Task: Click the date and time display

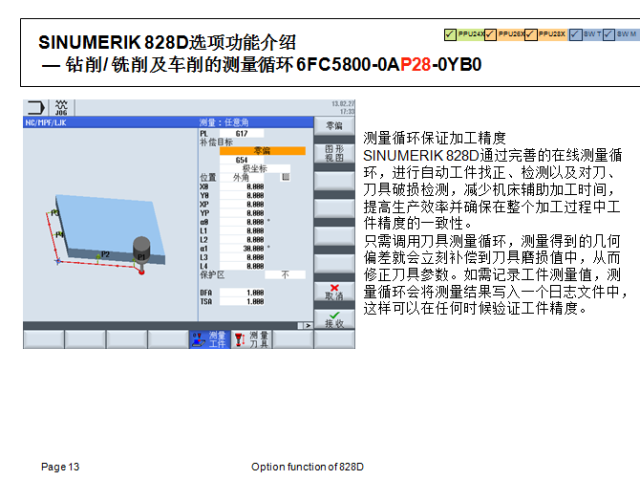Action: pos(343,107)
